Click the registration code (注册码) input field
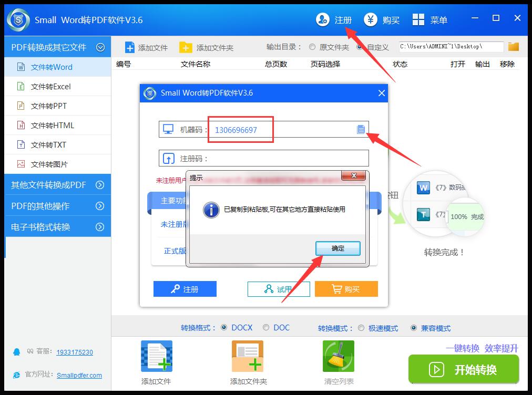The height and width of the screenshot is (395, 532). point(287,159)
